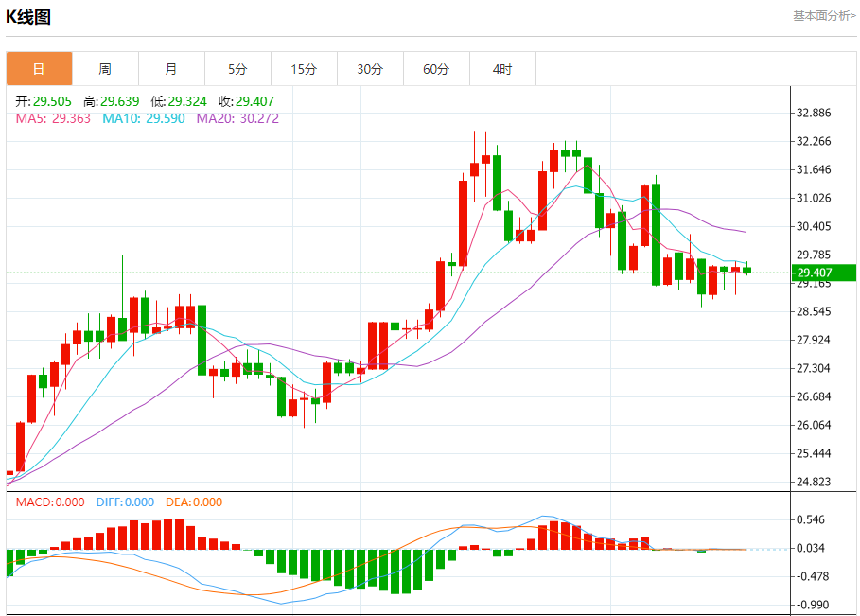Click the 0.546 MACD axis label
860x616 pixels.
coord(811,520)
